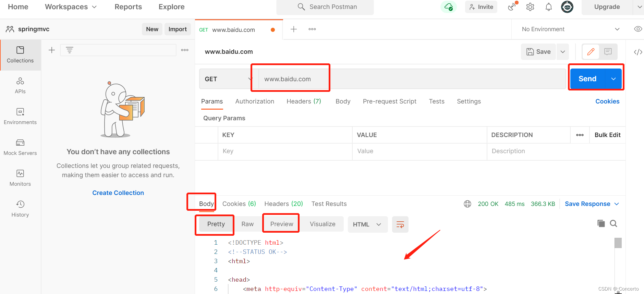Click the Upgrade button
This screenshot has height=294, width=644.
click(x=607, y=7)
